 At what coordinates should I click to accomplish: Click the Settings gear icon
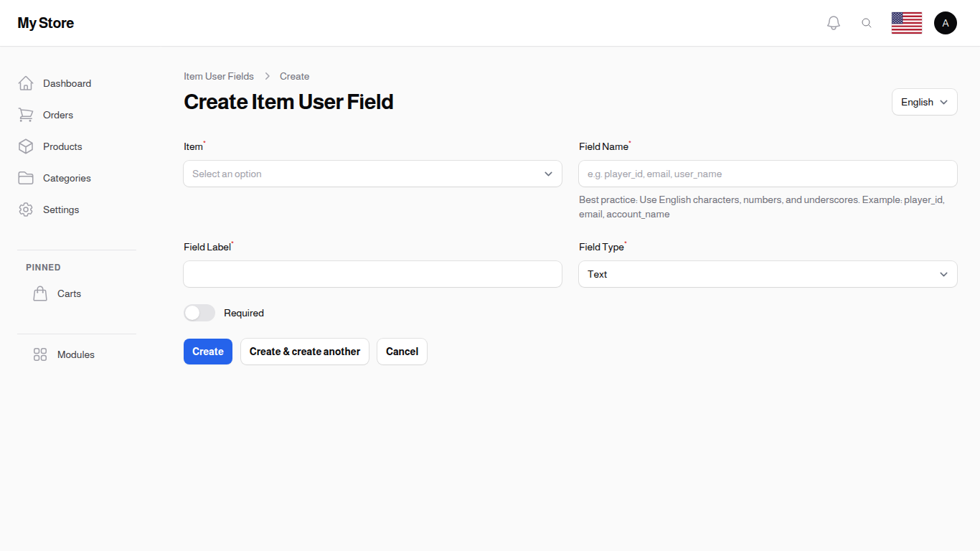tap(26, 209)
